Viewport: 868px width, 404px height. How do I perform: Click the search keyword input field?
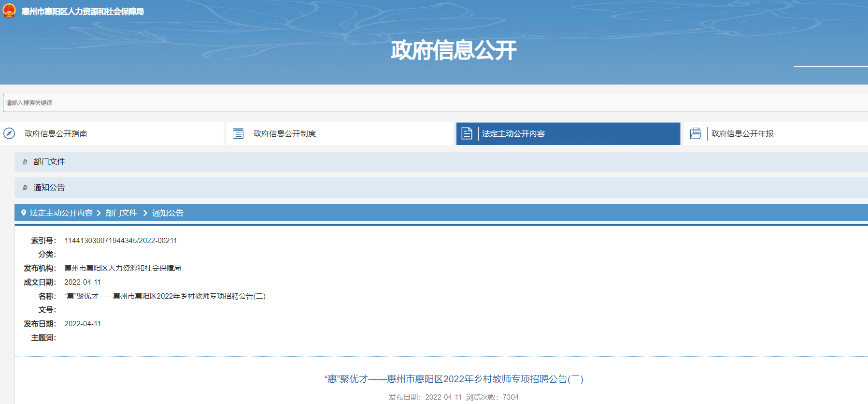[435, 103]
